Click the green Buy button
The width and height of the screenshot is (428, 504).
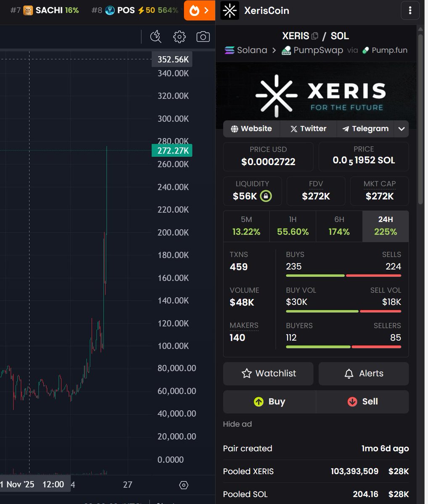269,402
